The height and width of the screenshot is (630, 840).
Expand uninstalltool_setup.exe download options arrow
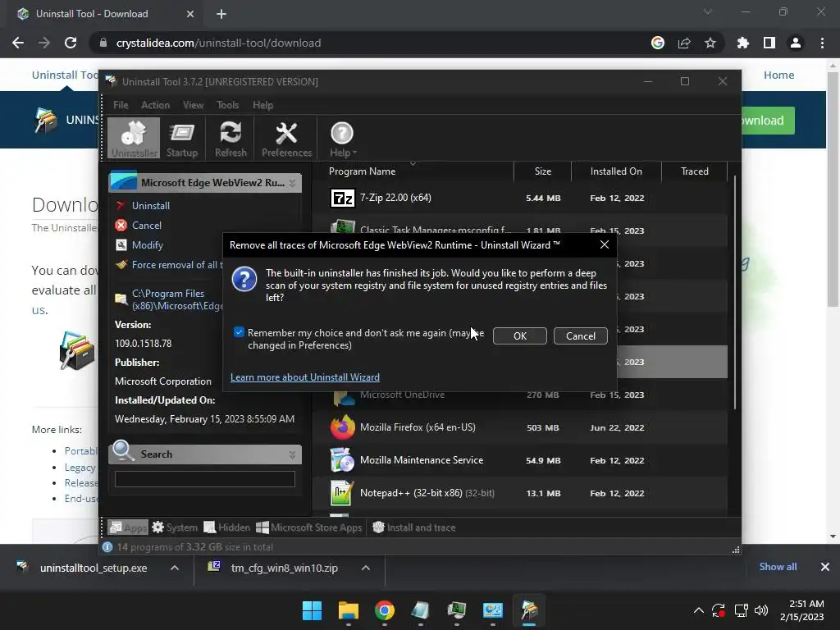(175, 568)
